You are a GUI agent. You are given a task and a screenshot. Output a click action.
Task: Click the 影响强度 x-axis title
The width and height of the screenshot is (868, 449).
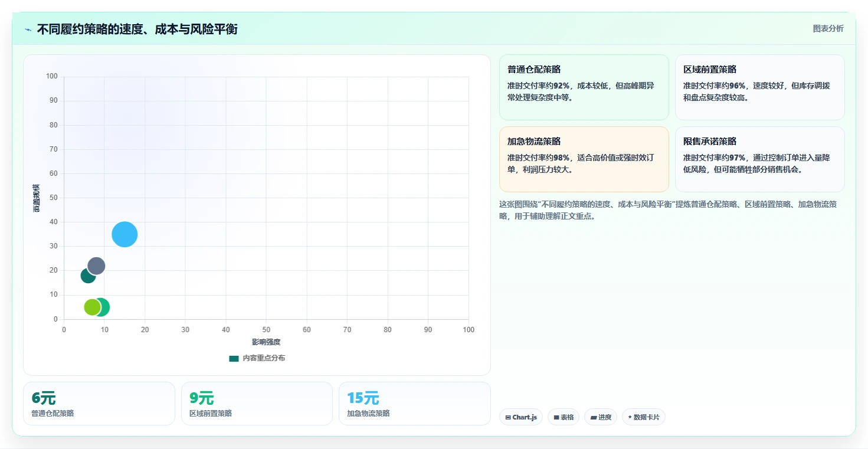click(x=266, y=342)
